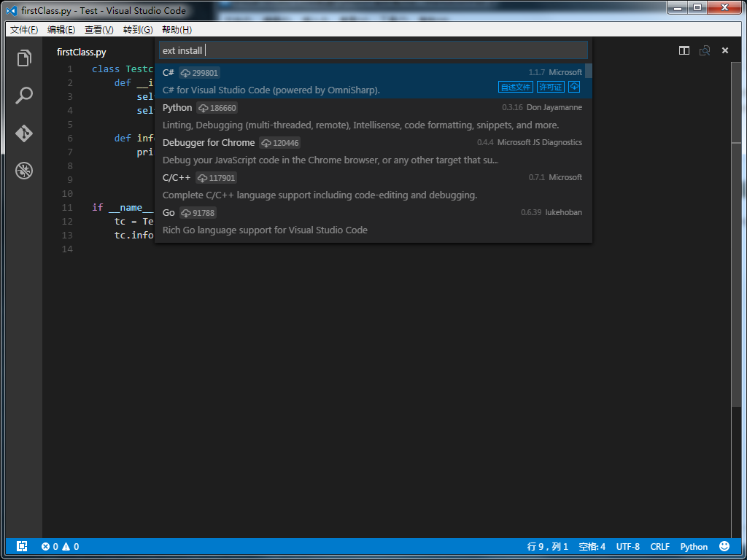
Task: Click the 自述文件 readme button
Action: [516, 87]
